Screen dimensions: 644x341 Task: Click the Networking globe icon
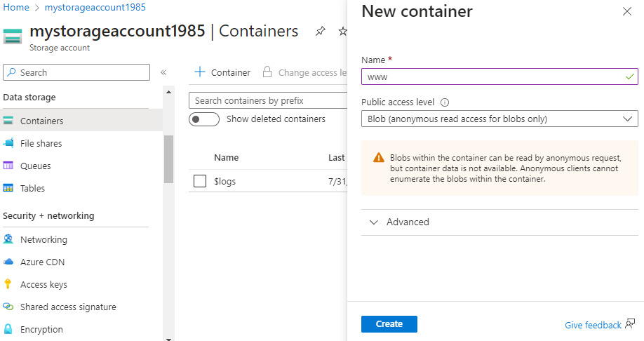pos(8,239)
